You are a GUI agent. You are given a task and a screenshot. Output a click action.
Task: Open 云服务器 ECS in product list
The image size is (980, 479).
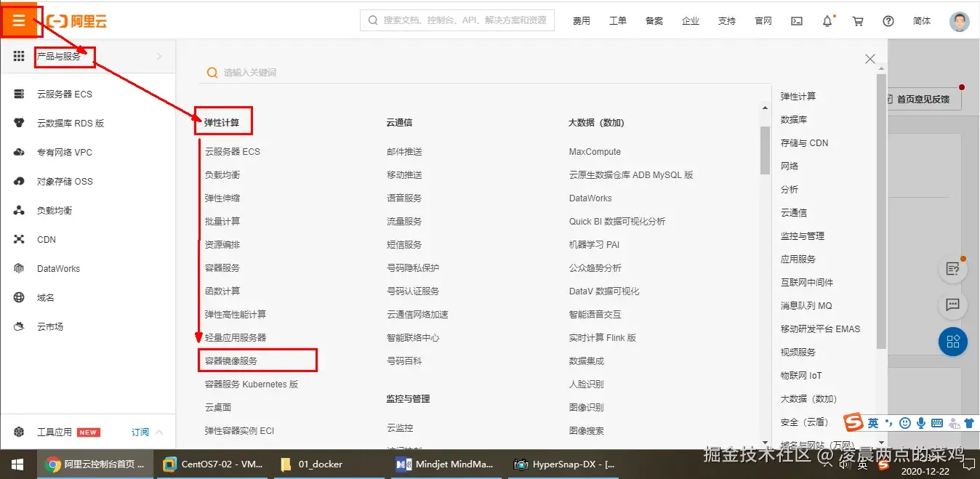[x=233, y=151]
